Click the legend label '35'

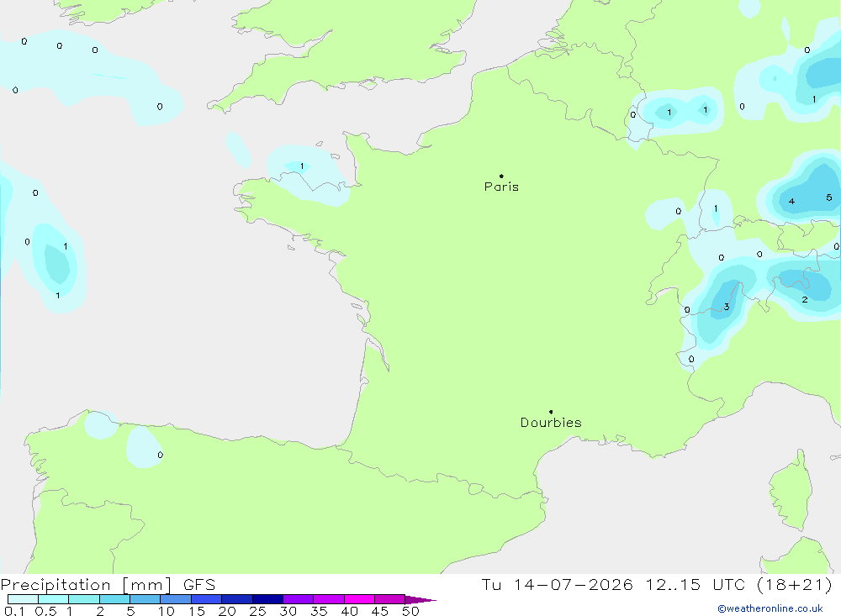(x=319, y=611)
